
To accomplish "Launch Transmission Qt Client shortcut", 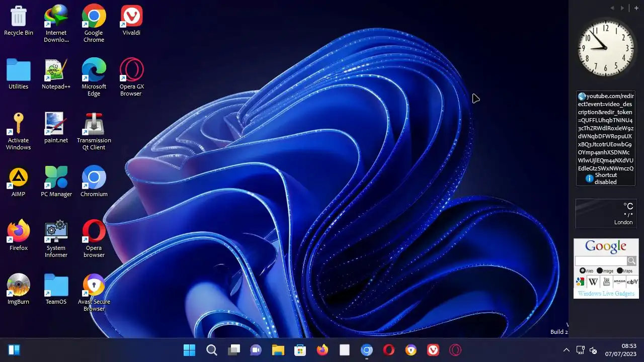I will 94,131.
